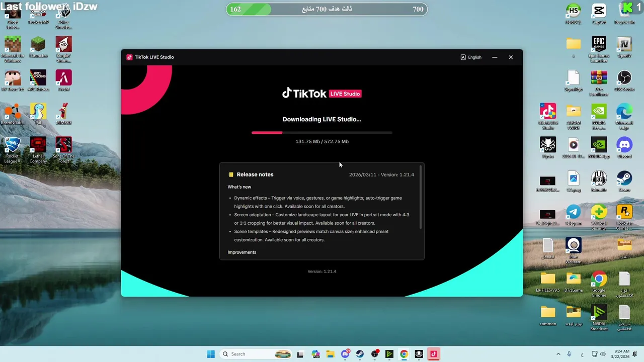Click the 'Version: 1.21.4' footer text
Viewport: 644px width, 362px height.
pos(322,271)
